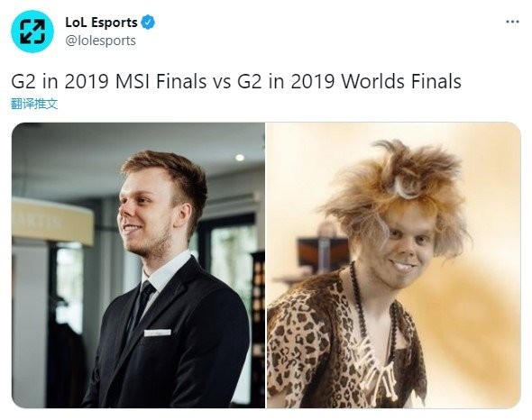The width and height of the screenshot is (532, 420).
Task: Click the ceiling light in left photo
Action: click(x=240, y=158)
